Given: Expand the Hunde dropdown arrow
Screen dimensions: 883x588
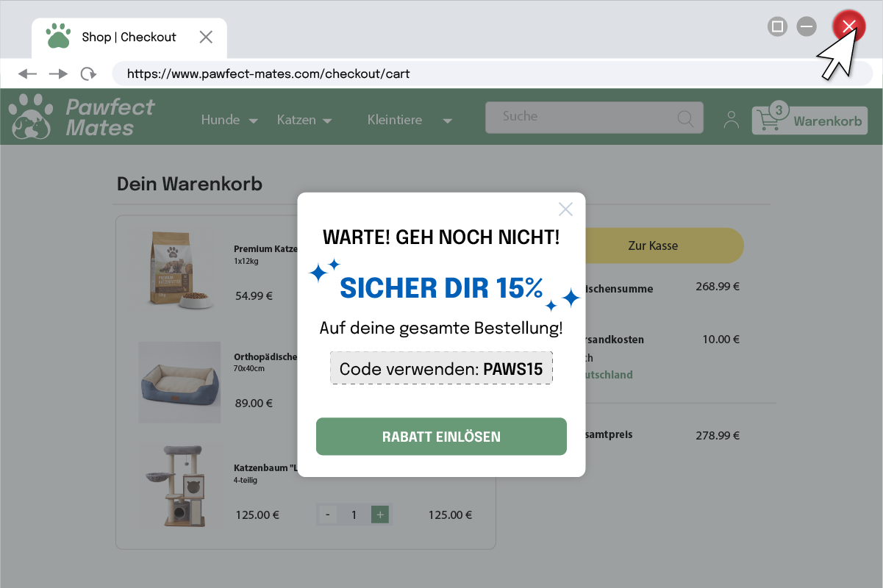Looking at the screenshot, I should [253, 121].
